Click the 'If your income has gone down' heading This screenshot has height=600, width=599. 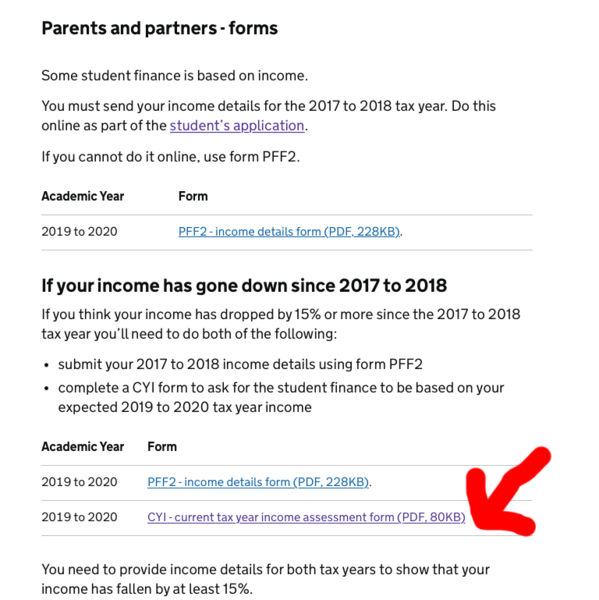point(244,286)
